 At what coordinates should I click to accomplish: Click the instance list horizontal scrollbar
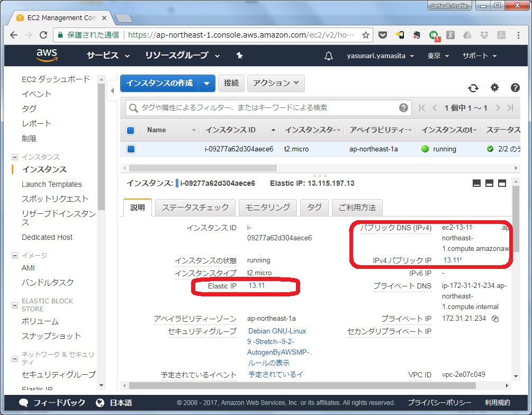click(x=203, y=168)
